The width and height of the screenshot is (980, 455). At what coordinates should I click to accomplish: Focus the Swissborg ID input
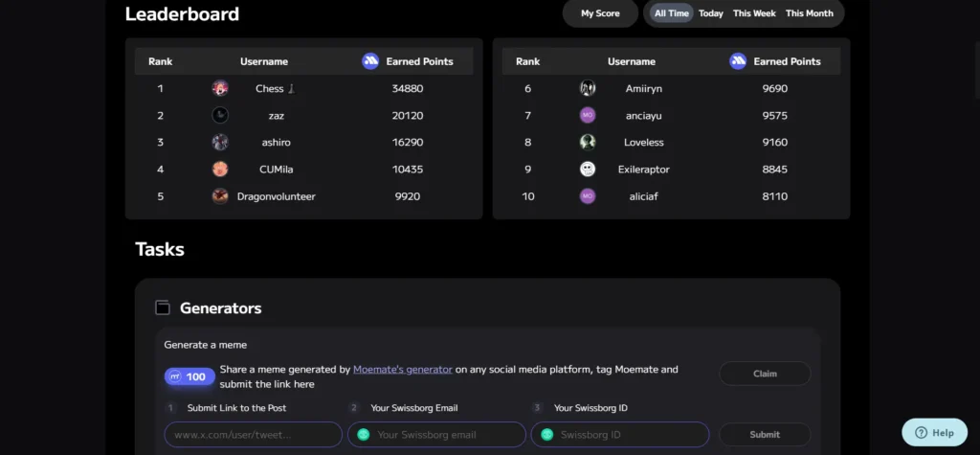click(x=620, y=434)
